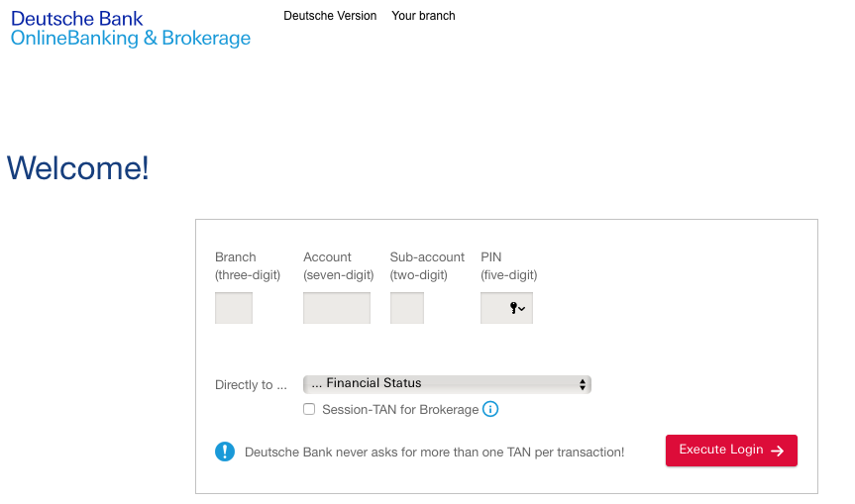Expand the PIN field chevron
Image resolution: width=855 pixels, height=504 pixels.
point(522,309)
